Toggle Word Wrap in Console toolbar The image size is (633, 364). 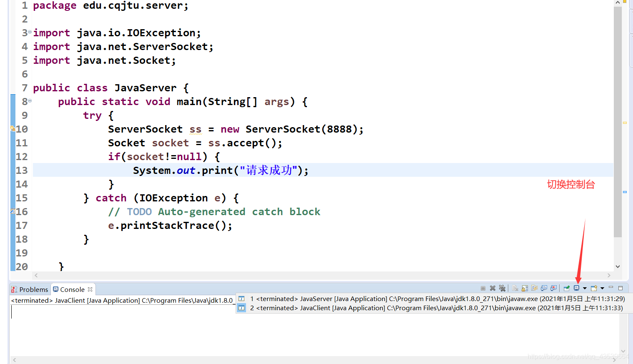(534, 288)
